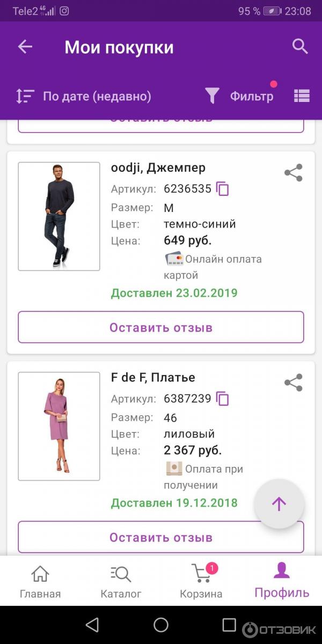The width and height of the screenshot is (322, 644).
Task: Open the lilac dress product photo
Action: (x=59, y=426)
